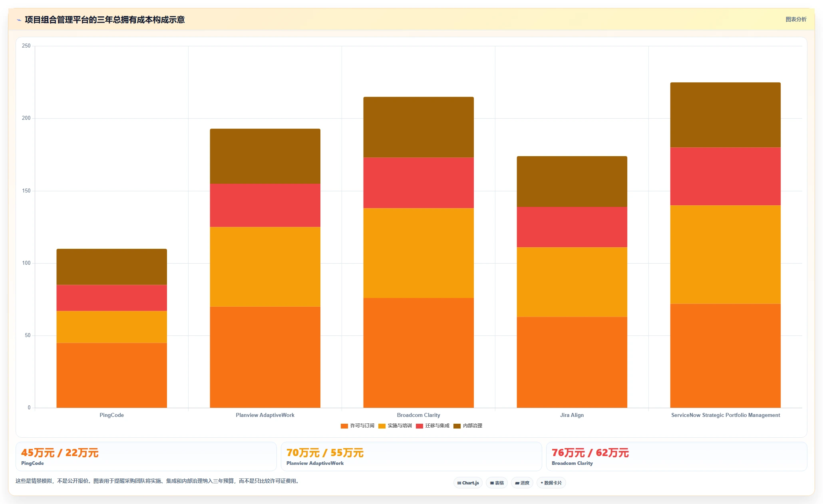Select Planview AdaptiveWork's orange 许可与订阅 segment
Viewport: 823px width, 504px height.
(x=265, y=357)
